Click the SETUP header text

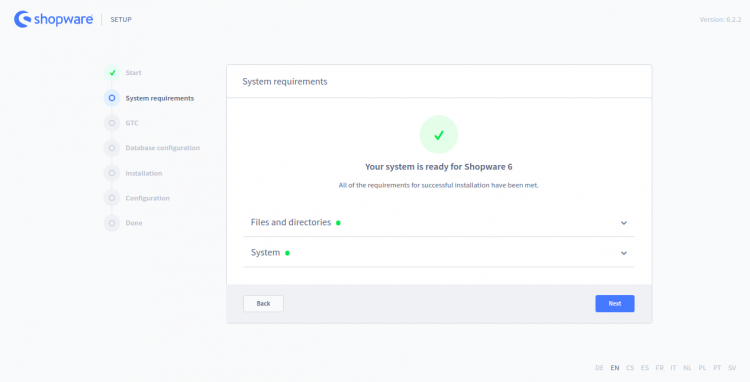click(x=121, y=20)
